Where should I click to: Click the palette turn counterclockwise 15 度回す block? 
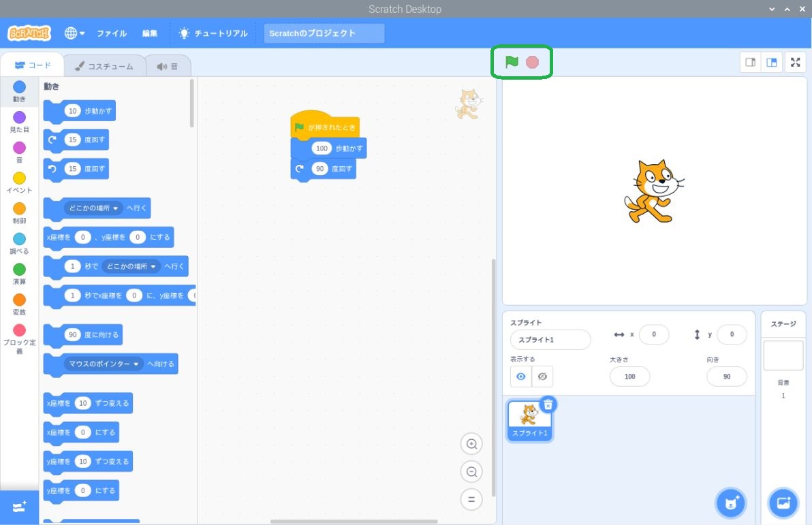tap(76, 169)
